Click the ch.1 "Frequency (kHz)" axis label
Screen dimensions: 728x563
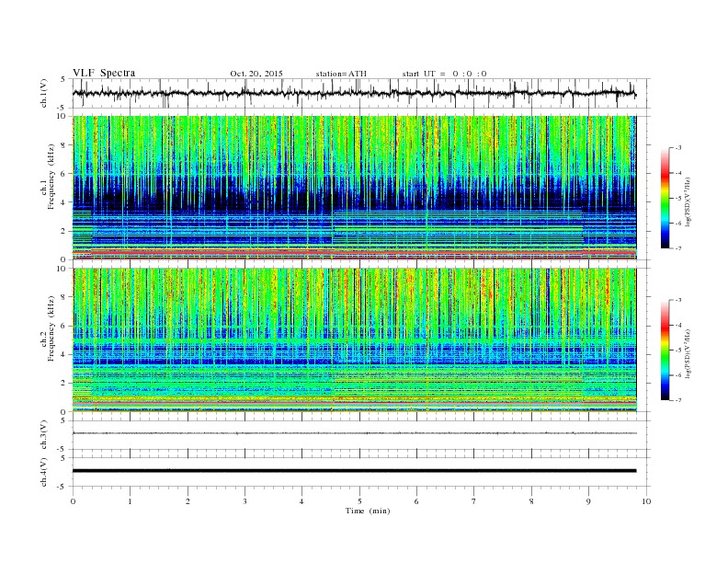point(51,177)
